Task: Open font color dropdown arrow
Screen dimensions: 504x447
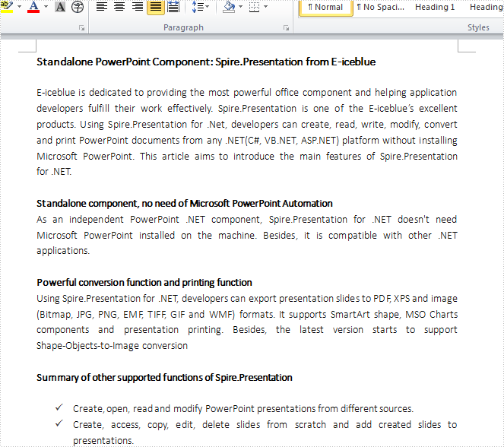Action: click(46, 7)
